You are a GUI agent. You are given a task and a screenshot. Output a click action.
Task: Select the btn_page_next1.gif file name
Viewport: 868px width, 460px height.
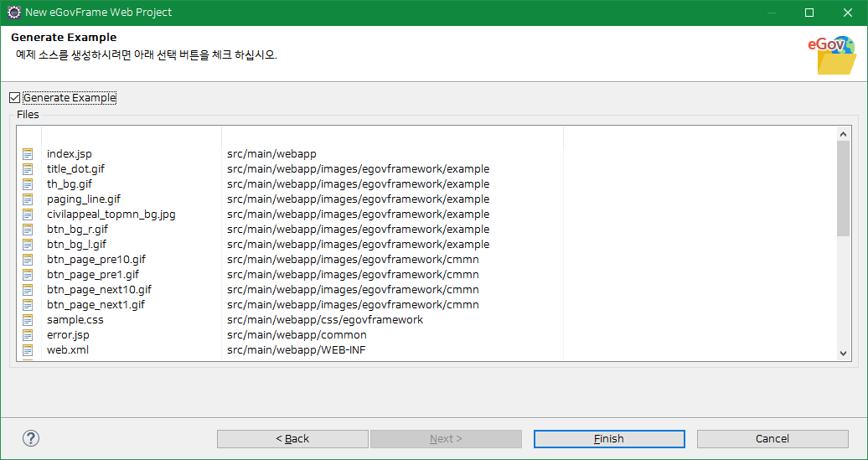(96, 304)
